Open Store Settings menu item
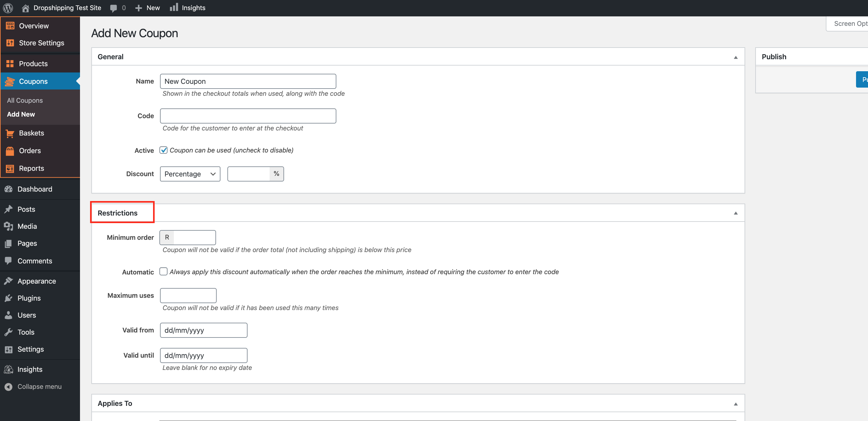Image resolution: width=868 pixels, height=421 pixels. [x=42, y=43]
